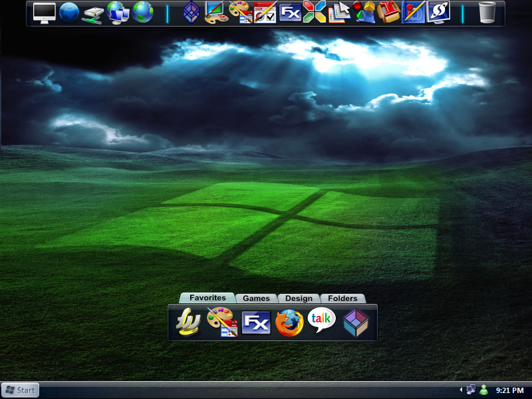Click the diamond-shaped crystal icon in the top dock
The height and width of the screenshot is (399, 532).
click(x=192, y=11)
